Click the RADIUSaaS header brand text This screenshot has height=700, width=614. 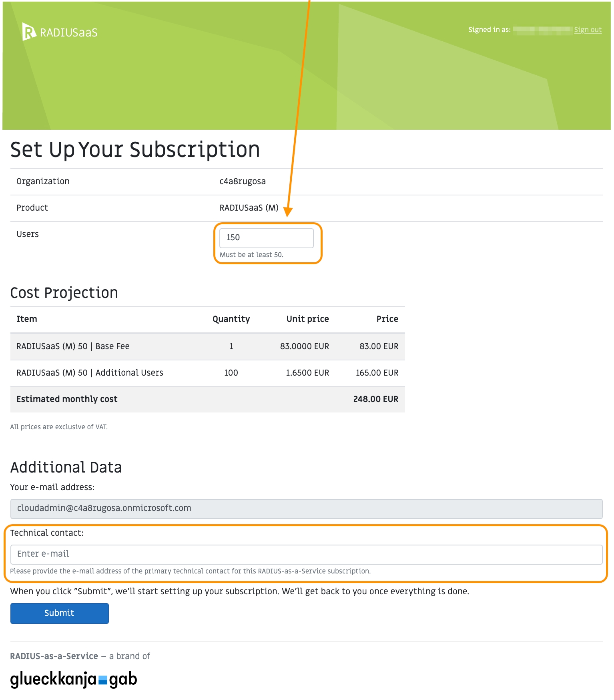click(69, 33)
